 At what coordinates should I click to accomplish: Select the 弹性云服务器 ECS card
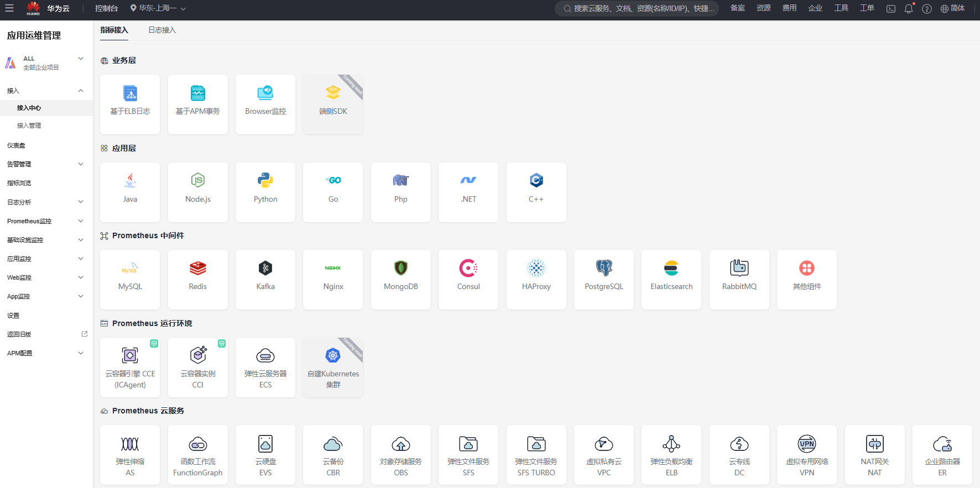point(265,368)
